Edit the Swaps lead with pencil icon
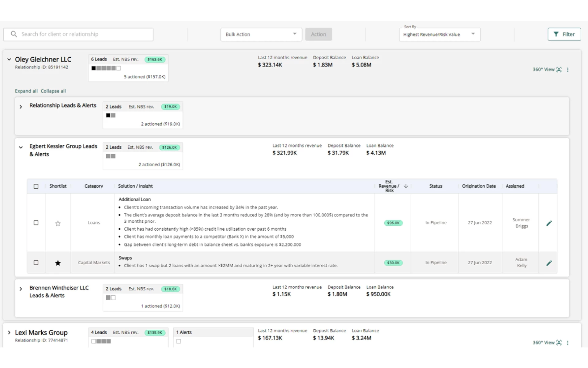 coord(549,263)
